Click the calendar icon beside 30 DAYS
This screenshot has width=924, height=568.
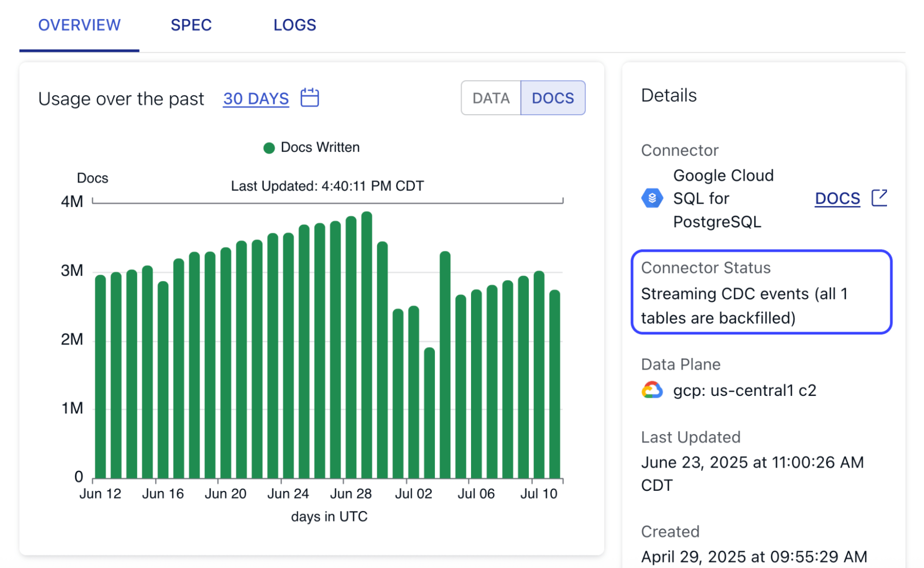310,98
